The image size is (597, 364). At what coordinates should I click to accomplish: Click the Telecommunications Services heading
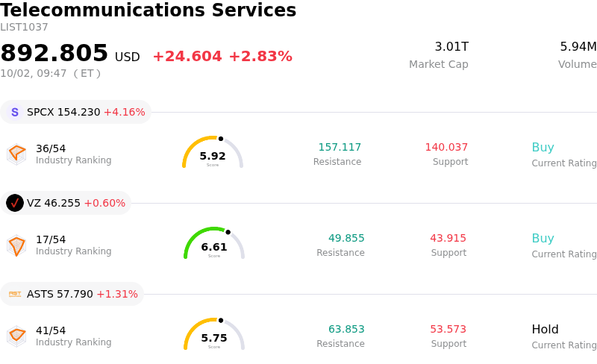(148, 10)
